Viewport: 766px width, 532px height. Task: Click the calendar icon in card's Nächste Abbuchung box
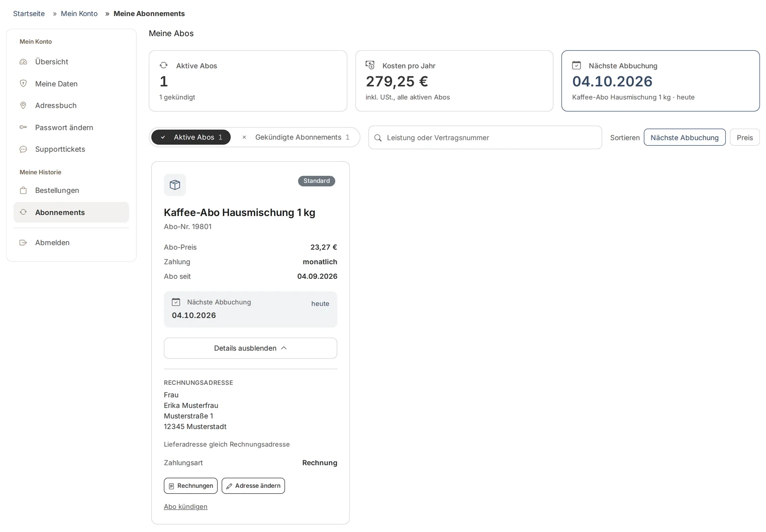[x=176, y=302]
